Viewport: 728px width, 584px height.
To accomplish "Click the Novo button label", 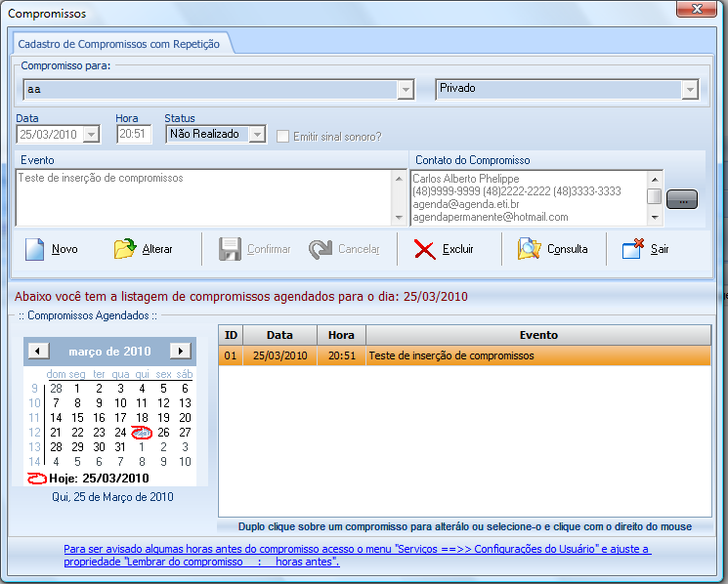I will [x=64, y=249].
